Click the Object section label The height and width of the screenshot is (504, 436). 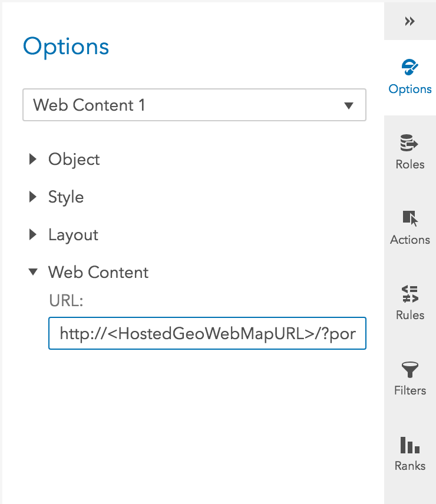pos(74,160)
